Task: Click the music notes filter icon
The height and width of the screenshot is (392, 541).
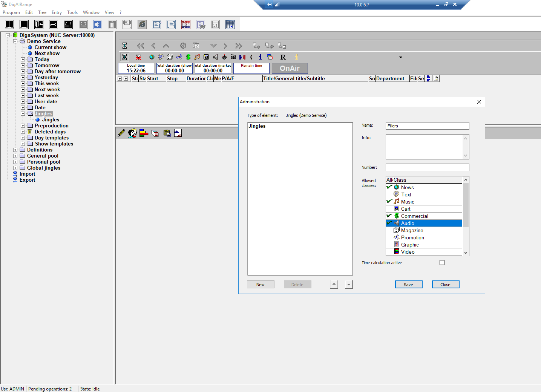Action: click(197, 57)
